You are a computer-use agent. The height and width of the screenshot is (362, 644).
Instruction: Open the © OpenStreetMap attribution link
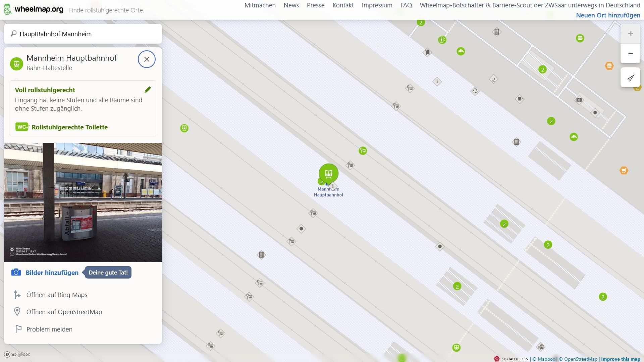(578, 359)
